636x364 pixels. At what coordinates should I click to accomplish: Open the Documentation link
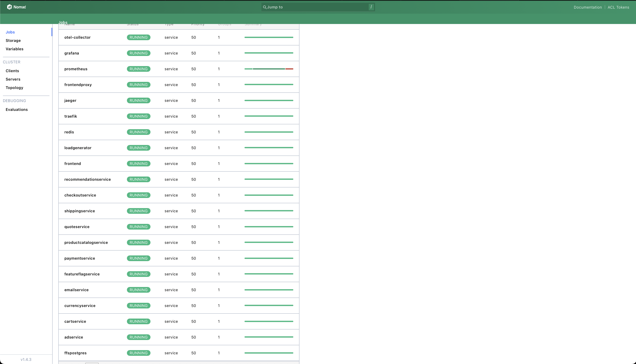point(588,7)
